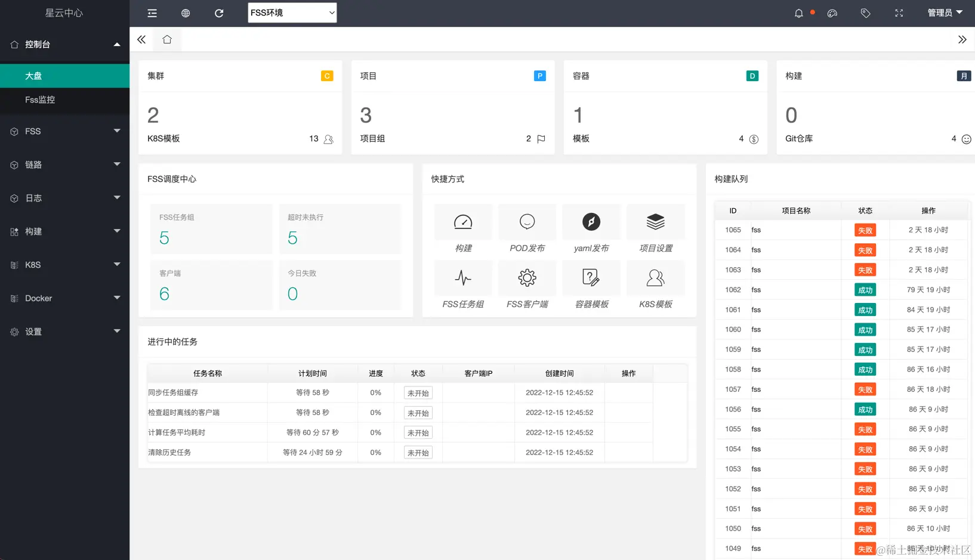The height and width of the screenshot is (560, 975).
Task: Expand the 设置 sidebar menu
Action: [64, 332]
